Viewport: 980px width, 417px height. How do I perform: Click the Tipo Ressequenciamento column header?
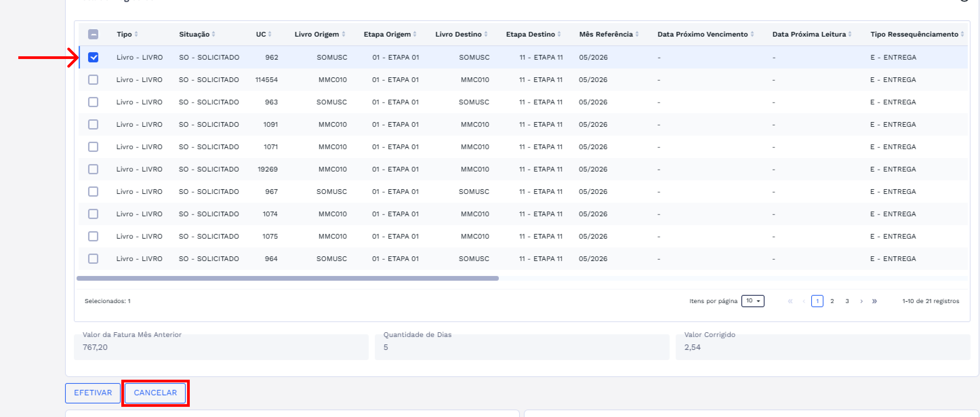click(x=914, y=34)
